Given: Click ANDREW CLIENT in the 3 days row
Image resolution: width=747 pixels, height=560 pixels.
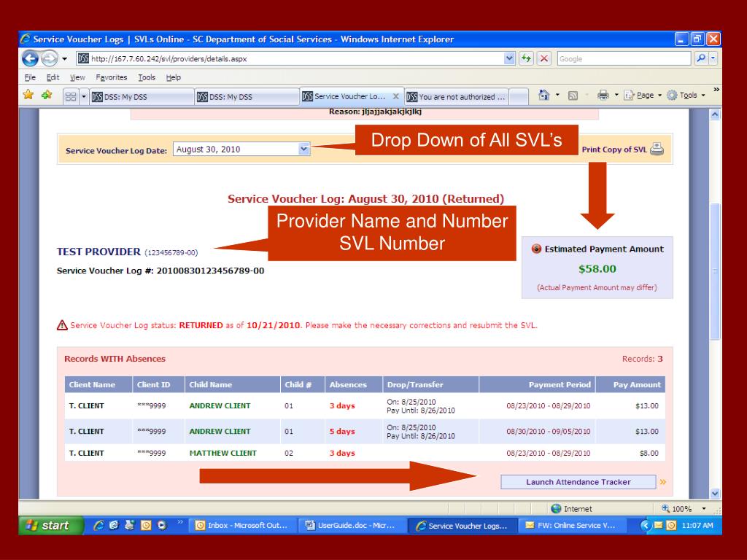Looking at the screenshot, I should pyautogui.click(x=220, y=405).
